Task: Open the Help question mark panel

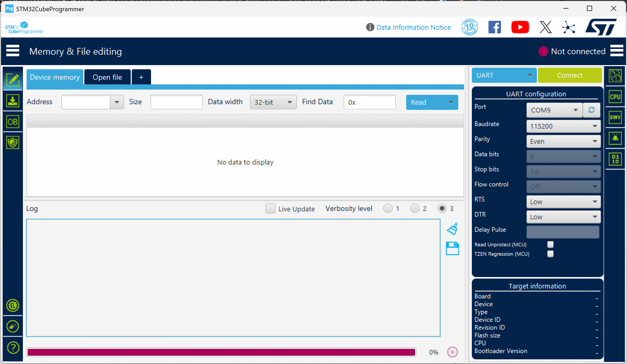Action: click(x=12, y=347)
